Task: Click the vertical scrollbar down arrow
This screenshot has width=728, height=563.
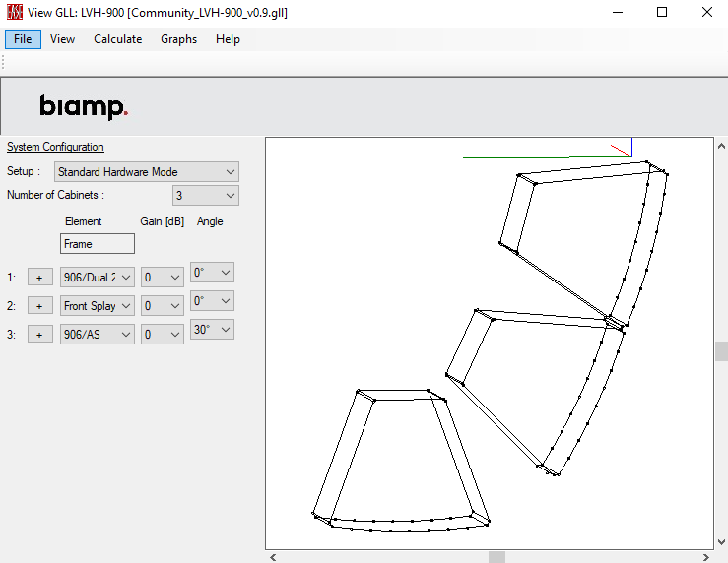Action: pyautogui.click(x=721, y=541)
